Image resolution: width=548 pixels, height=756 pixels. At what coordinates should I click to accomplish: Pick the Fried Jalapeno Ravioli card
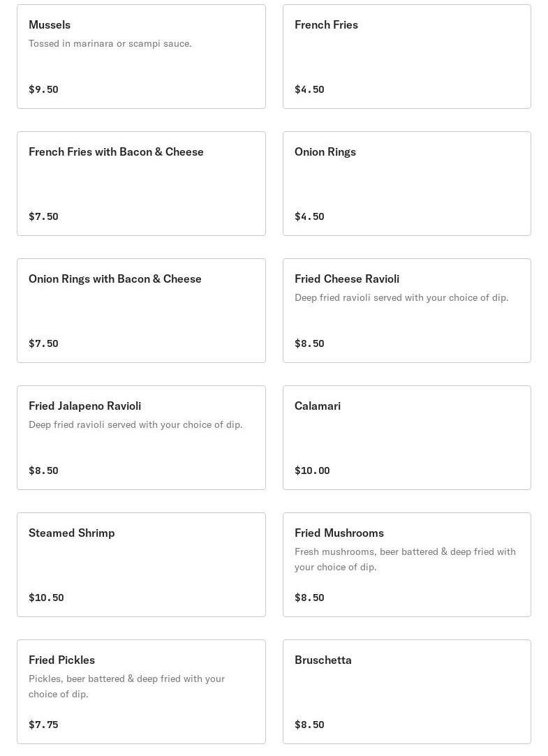point(141,438)
